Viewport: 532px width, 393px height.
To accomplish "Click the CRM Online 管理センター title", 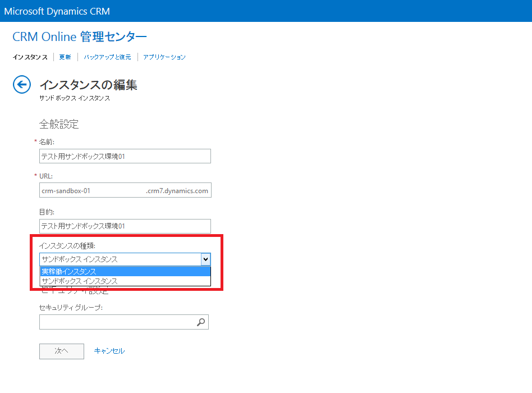I will point(80,36).
